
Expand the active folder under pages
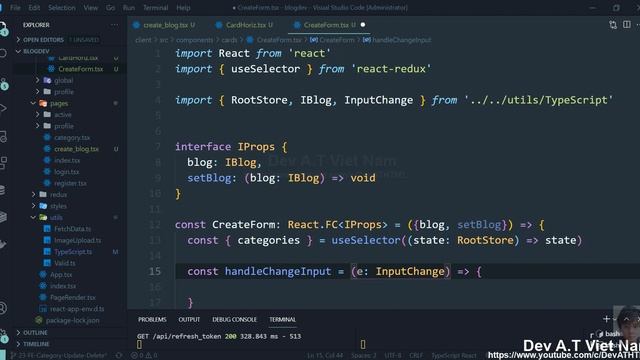point(63,115)
